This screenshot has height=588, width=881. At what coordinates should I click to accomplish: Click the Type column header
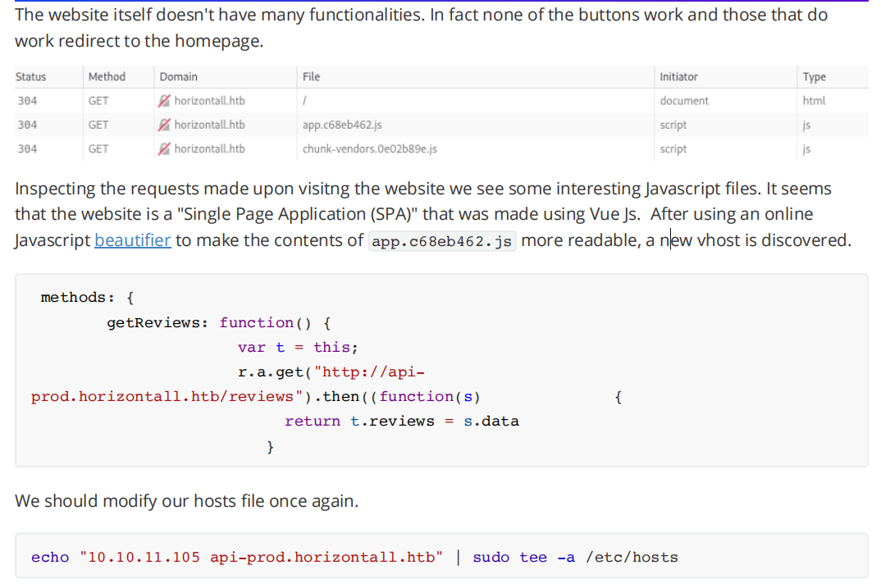pyautogui.click(x=814, y=77)
